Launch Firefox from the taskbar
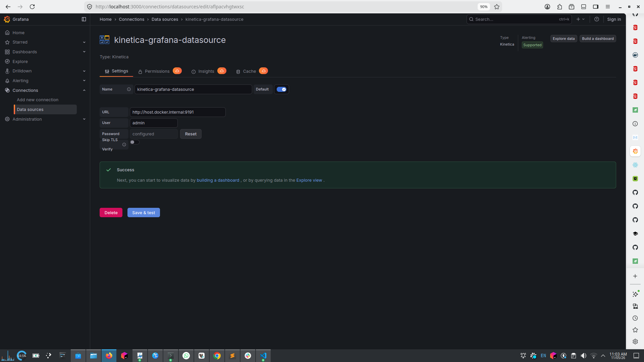The height and width of the screenshot is (362, 644). [109, 356]
